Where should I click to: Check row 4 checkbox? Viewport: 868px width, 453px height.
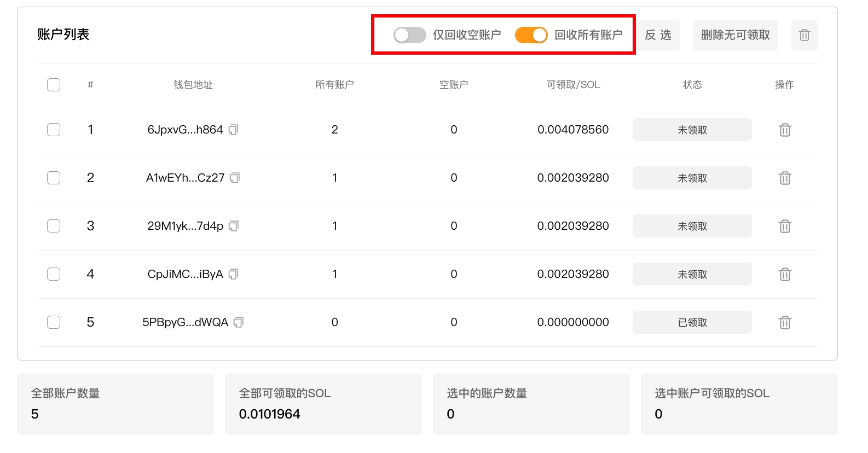(54, 275)
